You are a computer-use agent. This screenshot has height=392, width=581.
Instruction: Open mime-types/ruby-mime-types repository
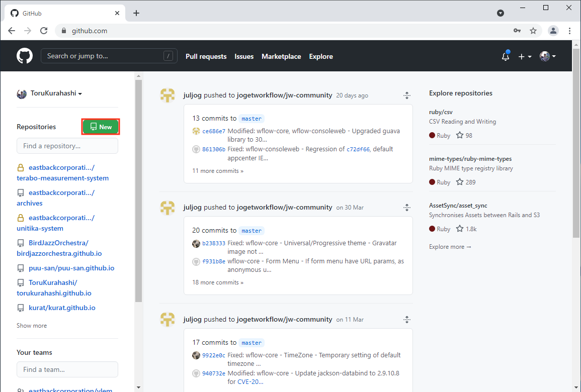[x=470, y=158]
